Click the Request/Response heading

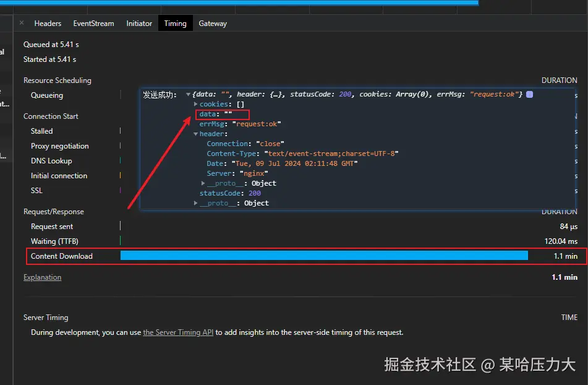(54, 212)
